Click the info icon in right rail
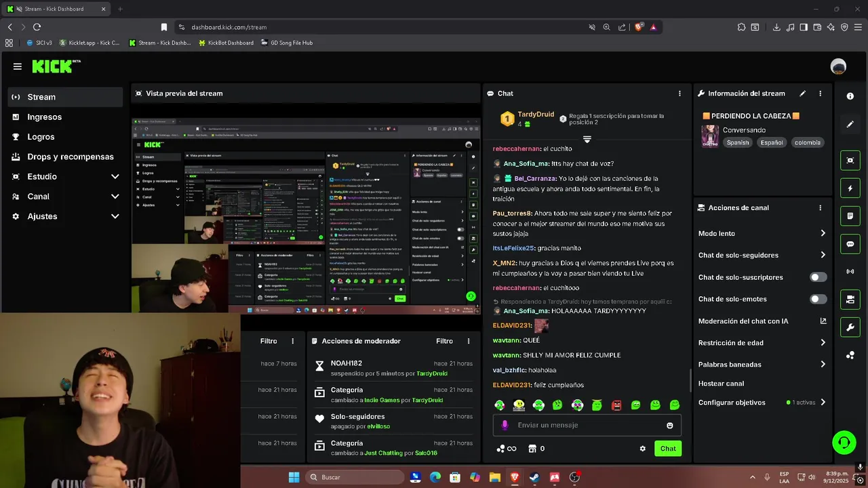The image size is (868, 488). (850, 96)
